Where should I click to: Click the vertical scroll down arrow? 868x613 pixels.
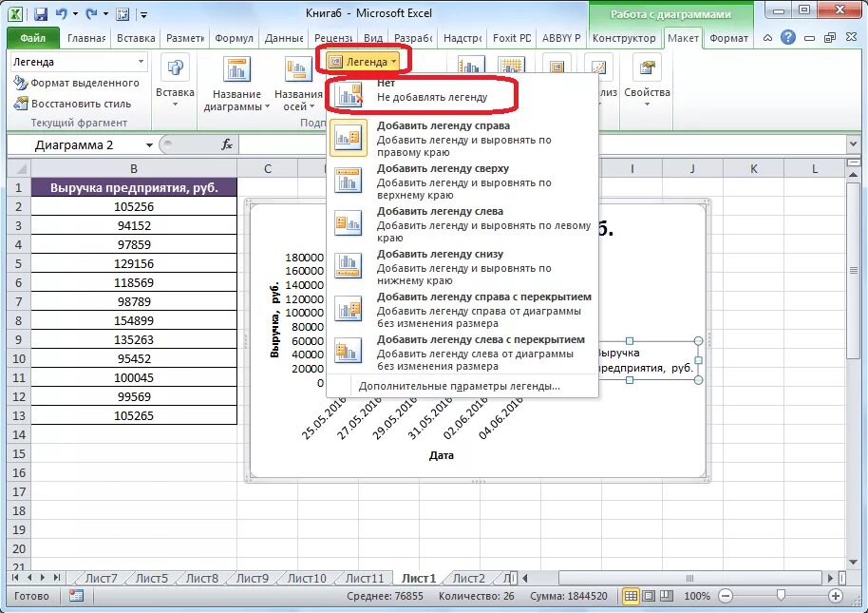[x=853, y=563]
